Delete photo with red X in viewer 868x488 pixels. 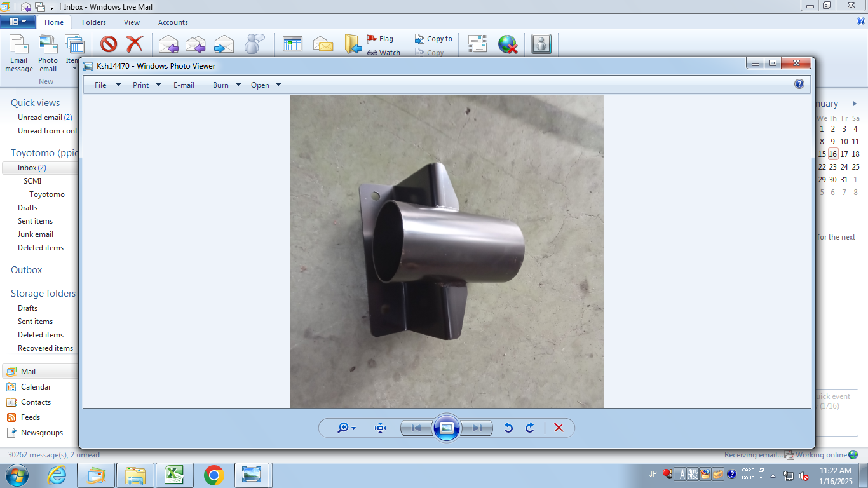[x=559, y=428]
